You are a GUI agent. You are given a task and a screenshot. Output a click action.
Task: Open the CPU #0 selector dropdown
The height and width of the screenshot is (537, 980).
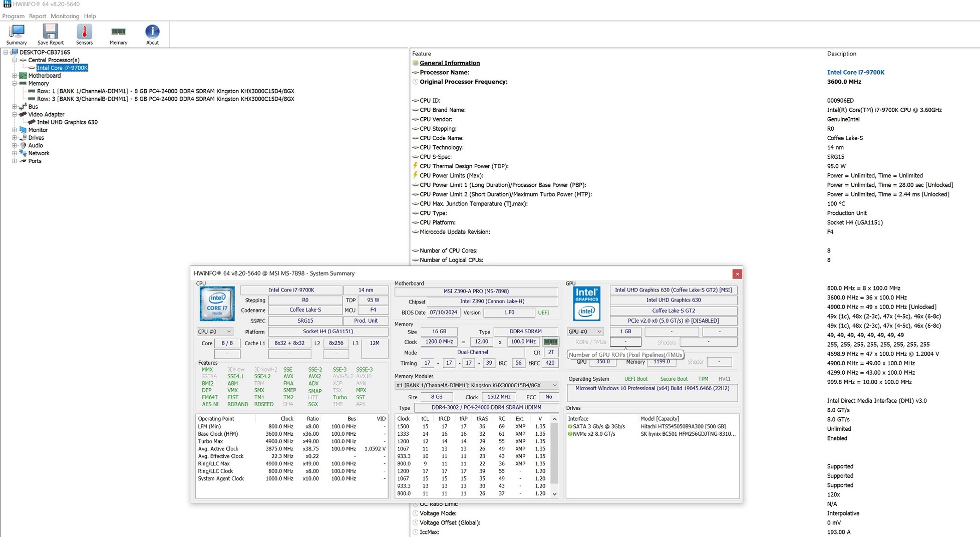coord(215,332)
